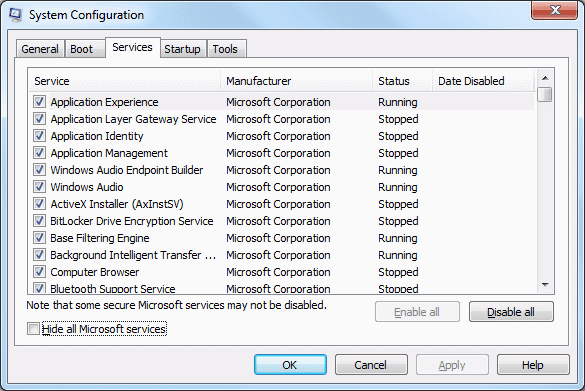Toggle the Computer Browser checkbox
This screenshot has height=391, width=585.
coord(40,272)
